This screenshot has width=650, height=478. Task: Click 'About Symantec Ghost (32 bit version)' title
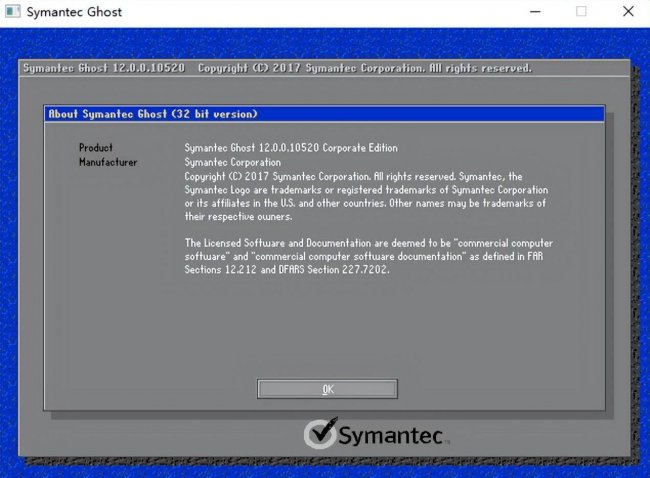pos(153,114)
